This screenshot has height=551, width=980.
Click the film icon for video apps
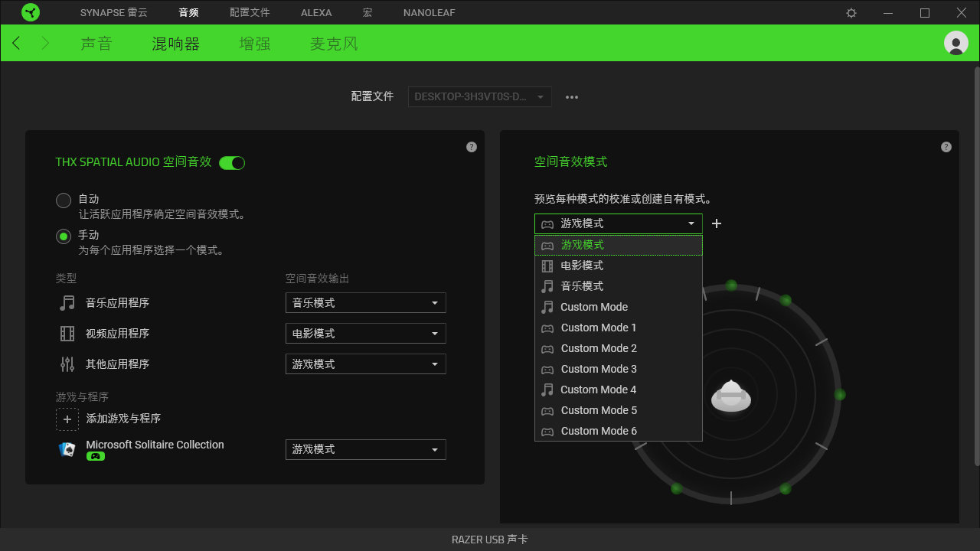click(67, 334)
